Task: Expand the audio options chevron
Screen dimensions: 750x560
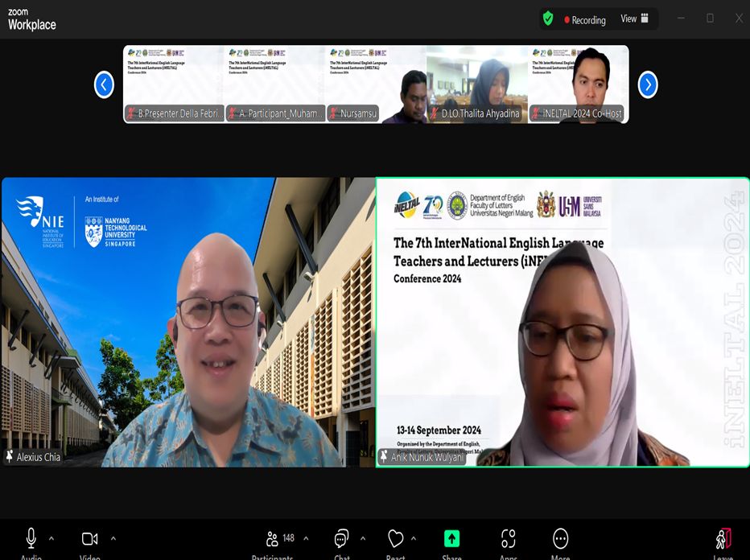Action: pos(52,538)
